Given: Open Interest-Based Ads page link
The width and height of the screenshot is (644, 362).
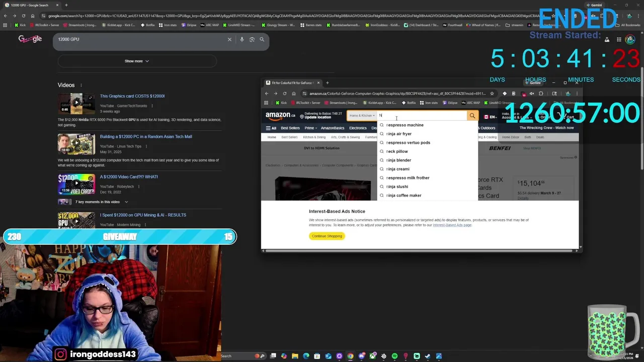Looking at the screenshot, I should (x=452, y=225).
